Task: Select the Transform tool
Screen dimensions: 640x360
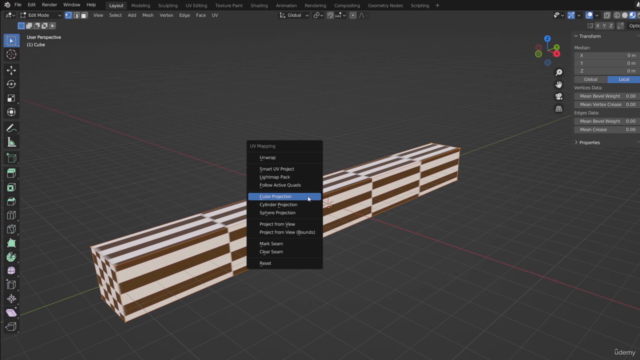Action: point(11,112)
